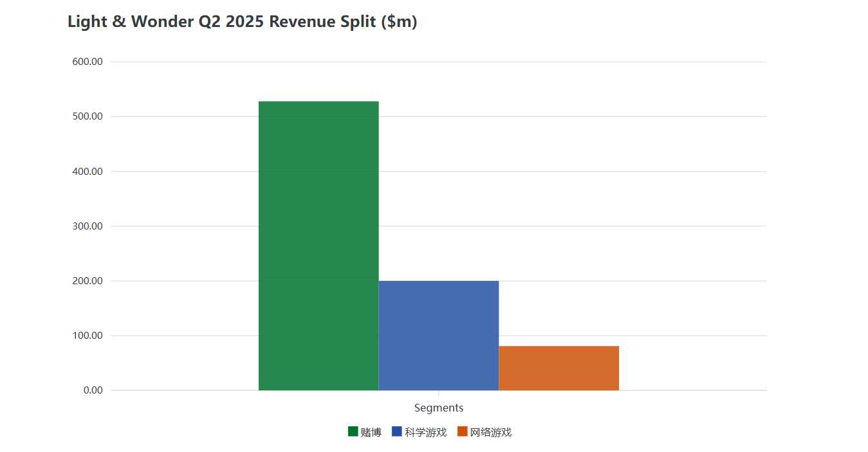
Task: Click the 200.00 y-axis value
Action: (x=88, y=281)
